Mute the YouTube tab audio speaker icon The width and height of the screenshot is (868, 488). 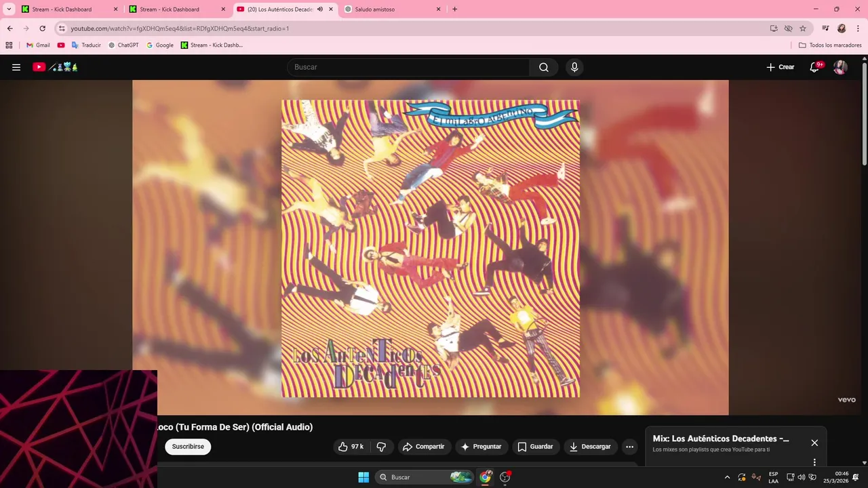(x=320, y=9)
